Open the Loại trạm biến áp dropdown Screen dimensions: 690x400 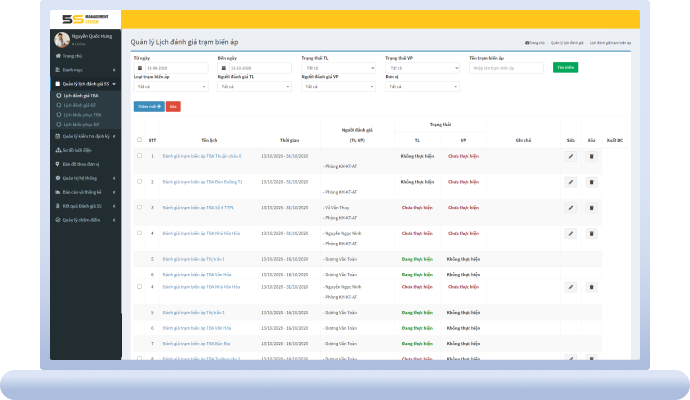coord(170,86)
